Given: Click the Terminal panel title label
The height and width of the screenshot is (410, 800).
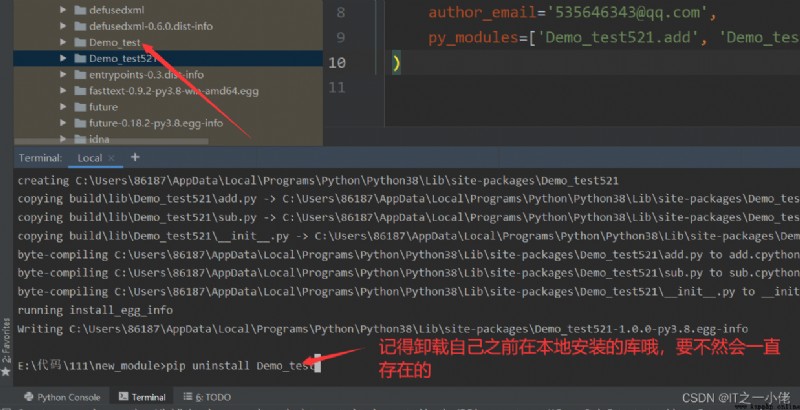Looking at the screenshot, I should [40, 158].
